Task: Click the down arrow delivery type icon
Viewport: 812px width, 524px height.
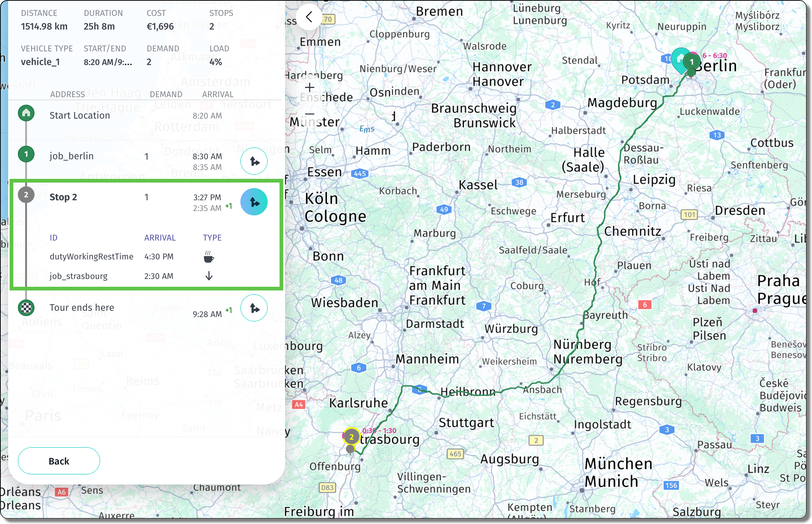Action: (209, 276)
